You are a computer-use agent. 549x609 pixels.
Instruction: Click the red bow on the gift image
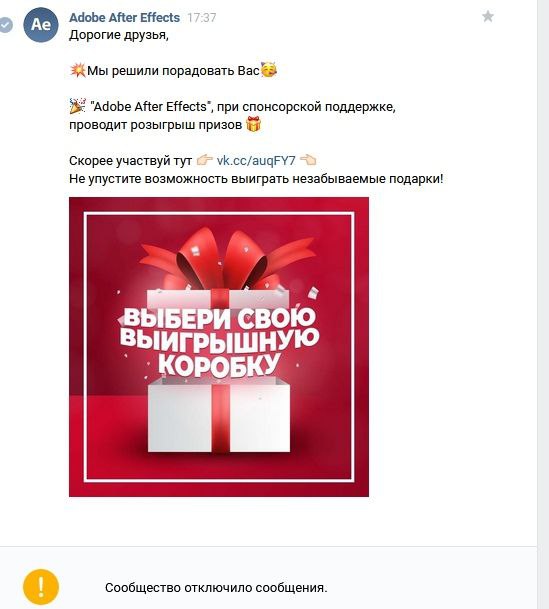point(227,258)
